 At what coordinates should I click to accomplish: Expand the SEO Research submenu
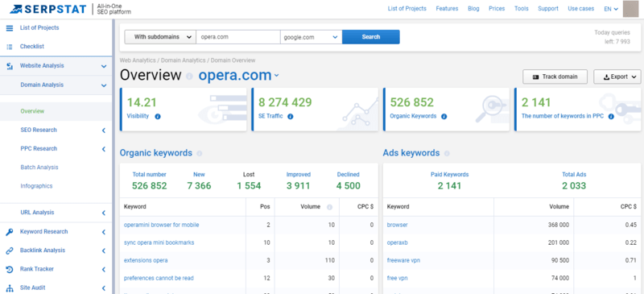104,130
